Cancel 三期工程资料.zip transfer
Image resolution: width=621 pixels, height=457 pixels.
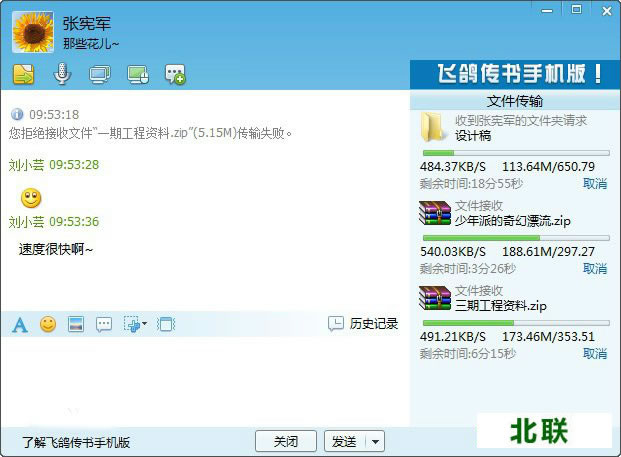[x=594, y=354]
